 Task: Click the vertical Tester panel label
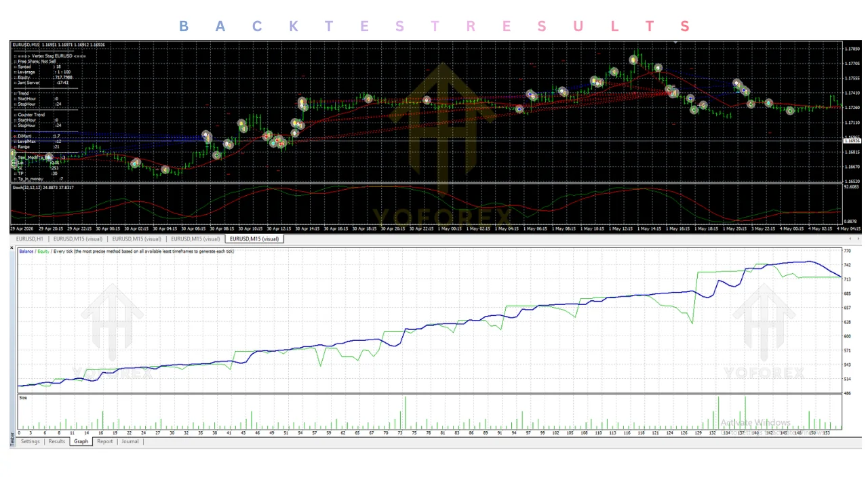tap(12, 439)
